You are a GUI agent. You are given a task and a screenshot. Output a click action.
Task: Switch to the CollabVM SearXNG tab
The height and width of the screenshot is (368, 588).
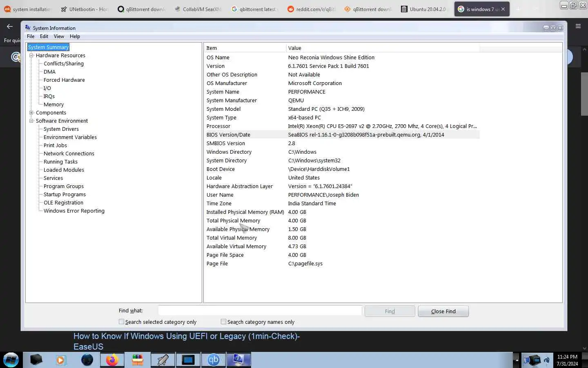(x=198, y=9)
